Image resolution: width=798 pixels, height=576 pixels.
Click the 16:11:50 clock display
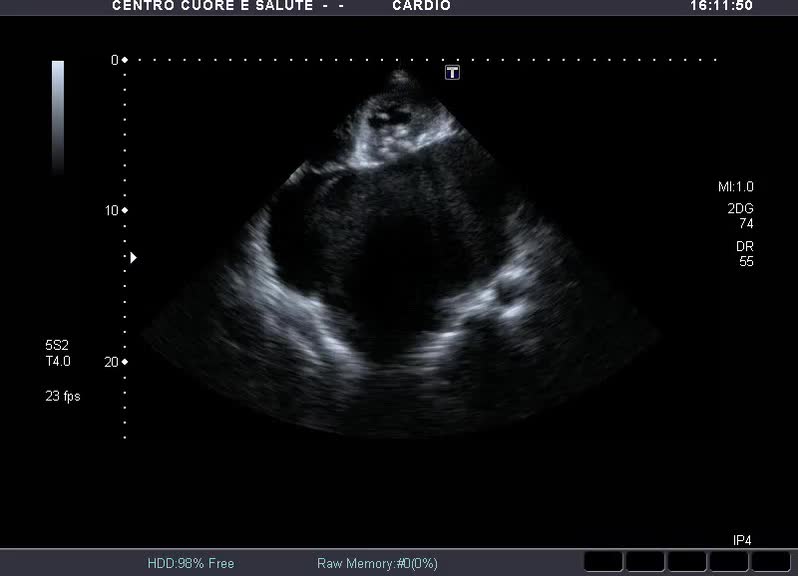pos(721,6)
